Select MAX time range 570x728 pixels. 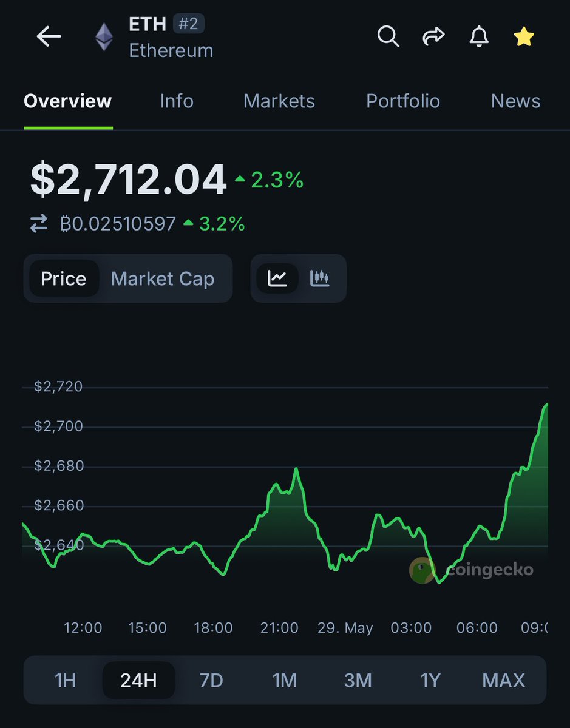[x=504, y=680]
